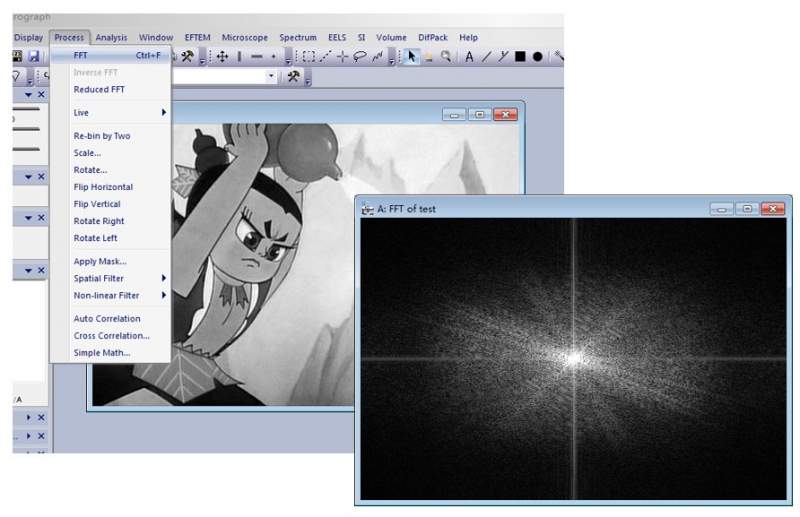Image resolution: width=800 pixels, height=517 pixels.
Task: Open the Analysis menu
Action: [x=111, y=37]
